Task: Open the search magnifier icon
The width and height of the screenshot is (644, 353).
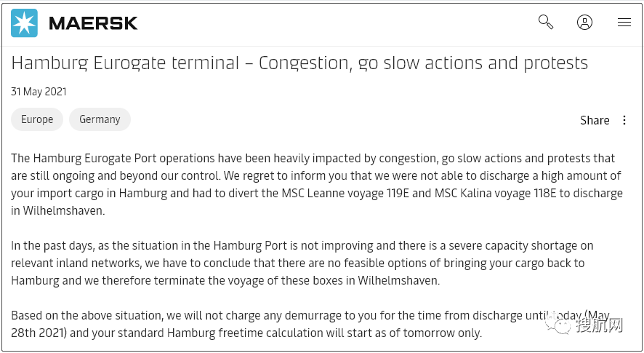Action: tap(545, 22)
